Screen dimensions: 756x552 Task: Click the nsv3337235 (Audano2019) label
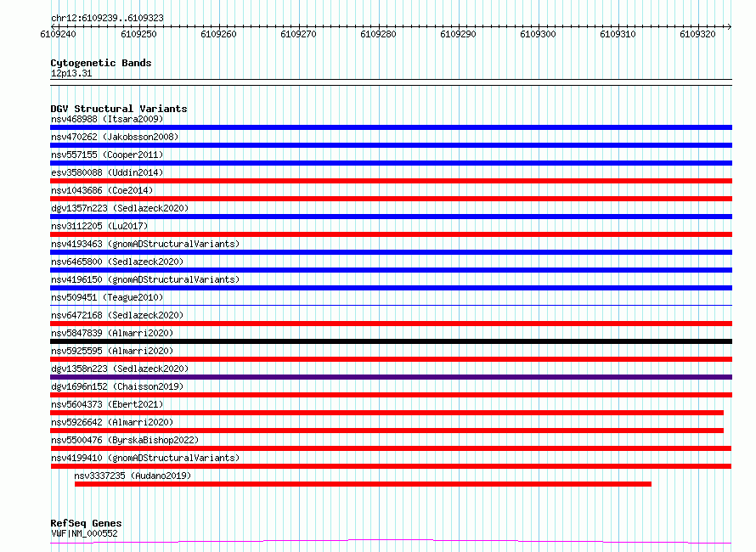(x=133, y=476)
